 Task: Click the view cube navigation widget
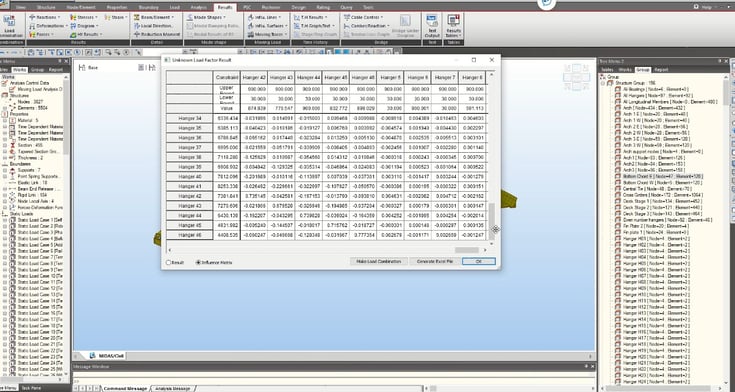pyautogui.click(x=577, y=77)
